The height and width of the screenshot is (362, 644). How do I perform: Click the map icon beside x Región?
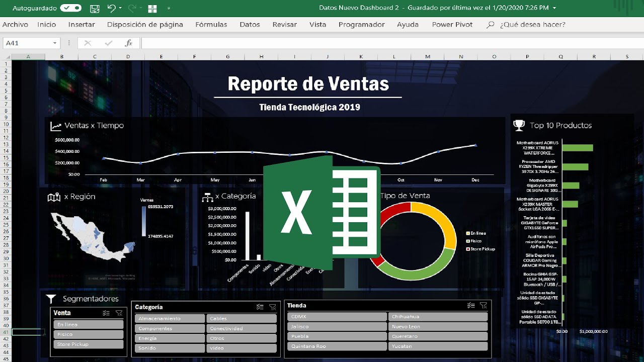tap(54, 197)
